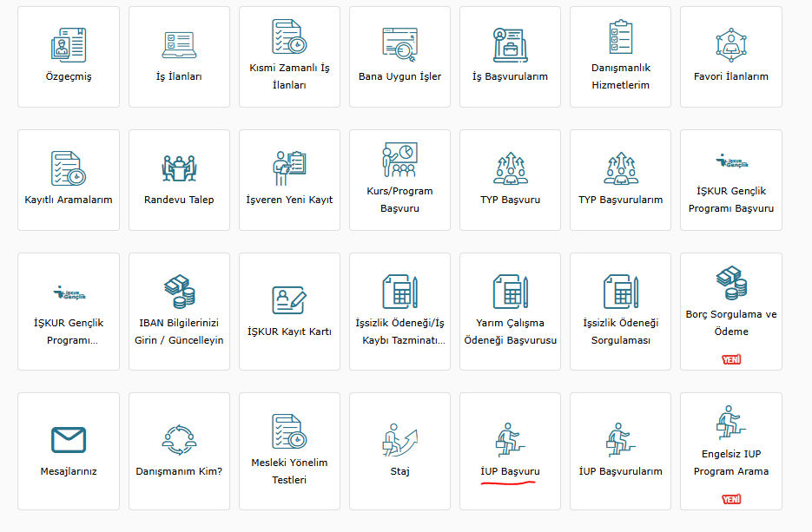The height and width of the screenshot is (532, 812).
Task: Select the İŞKUR Kayıt Kartı icon
Action: click(289, 300)
